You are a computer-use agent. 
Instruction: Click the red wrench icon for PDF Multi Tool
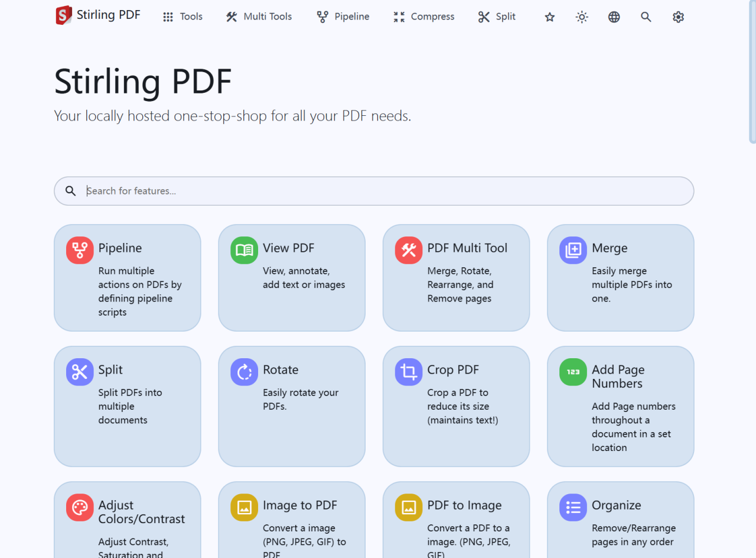coord(408,250)
